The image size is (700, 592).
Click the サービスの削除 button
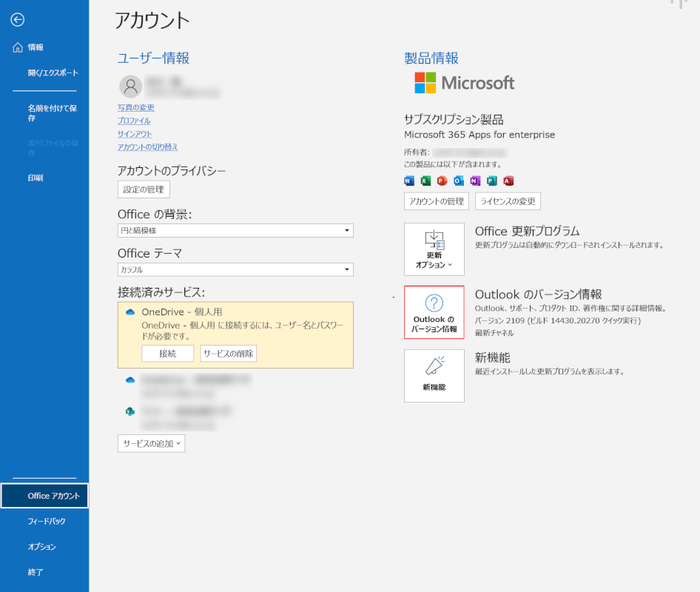coord(228,354)
